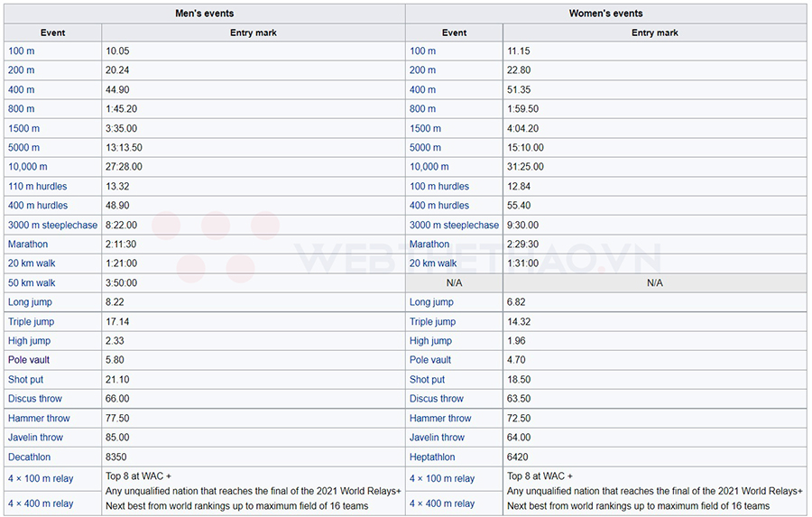Open the women's Javelin throw link

tap(437, 438)
